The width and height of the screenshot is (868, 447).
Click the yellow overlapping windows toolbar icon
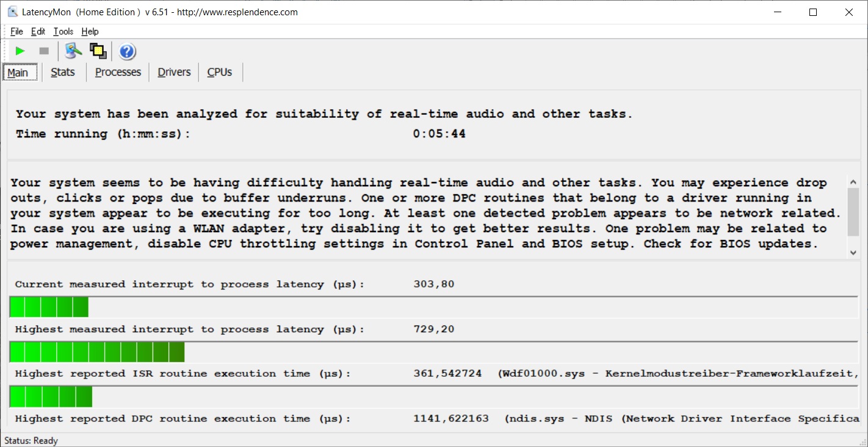(x=98, y=51)
